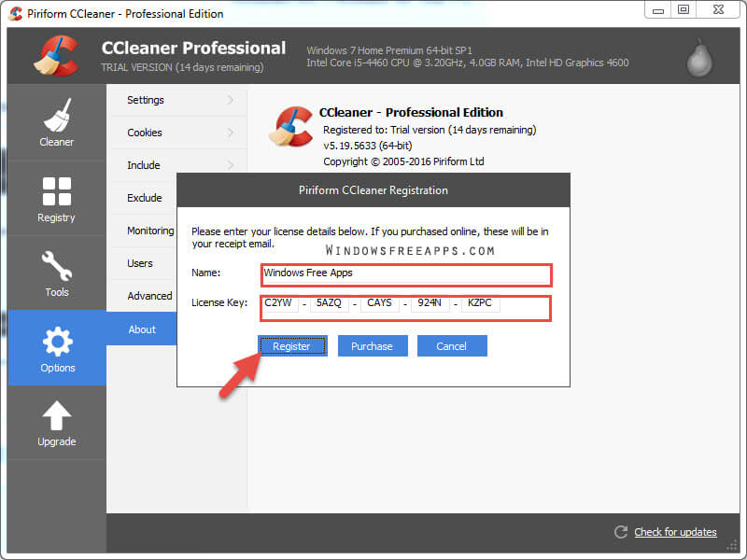Switch to the About tab
The image size is (747, 560).
point(142,329)
